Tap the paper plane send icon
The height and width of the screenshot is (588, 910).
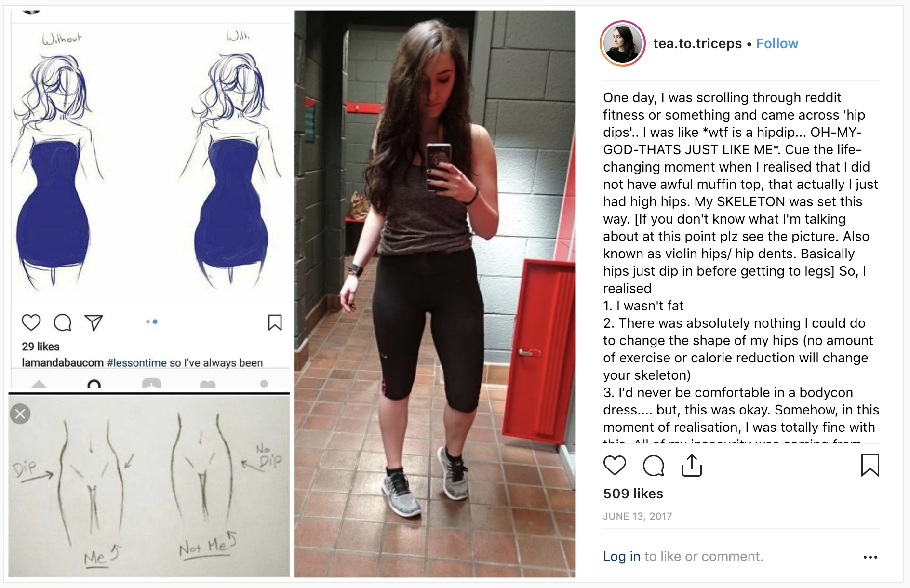pos(94,322)
